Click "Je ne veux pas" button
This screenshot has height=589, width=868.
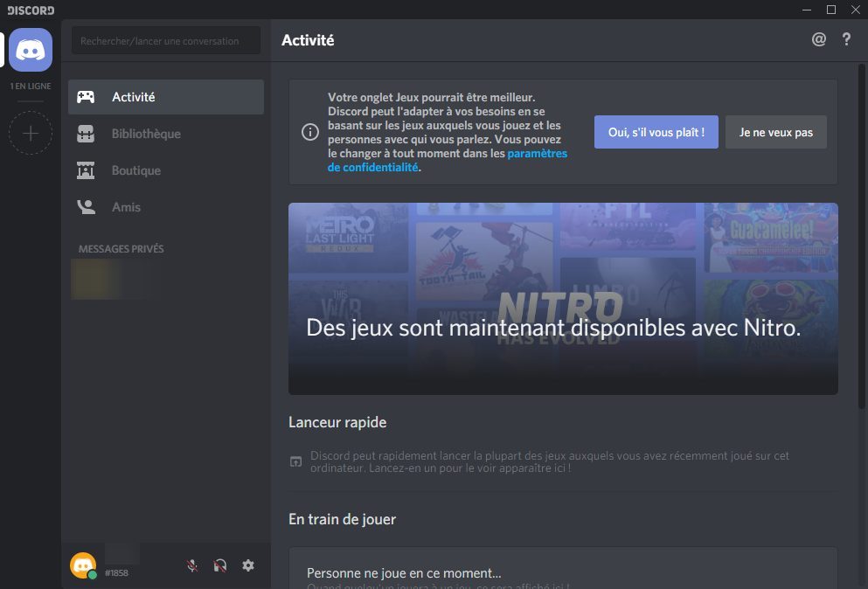click(775, 132)
